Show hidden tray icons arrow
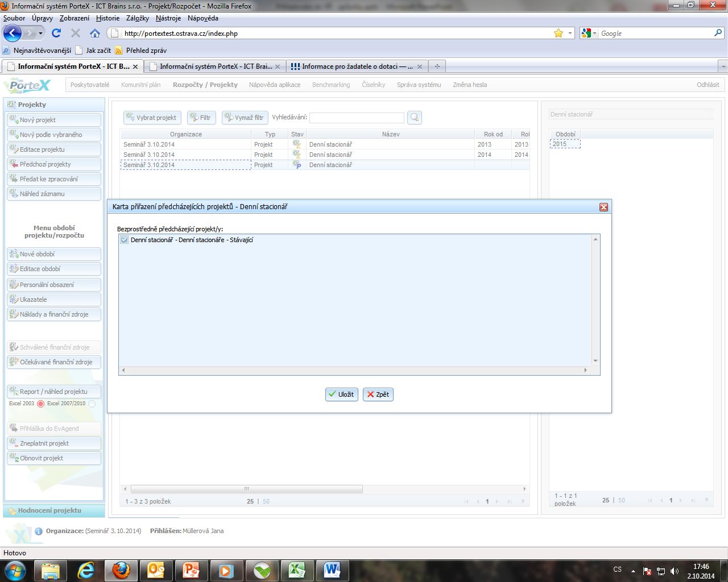728x582 pixels. tap(633, 571)
